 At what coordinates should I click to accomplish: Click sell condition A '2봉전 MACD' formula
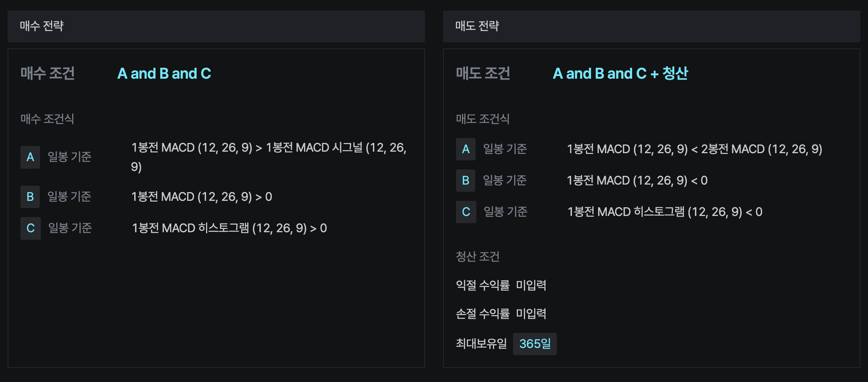(694, 149)
